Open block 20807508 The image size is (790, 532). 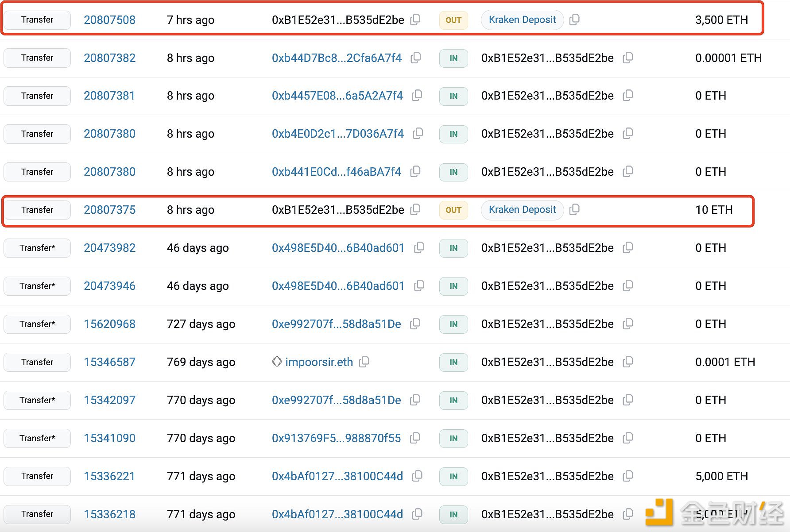click(110, 20)
